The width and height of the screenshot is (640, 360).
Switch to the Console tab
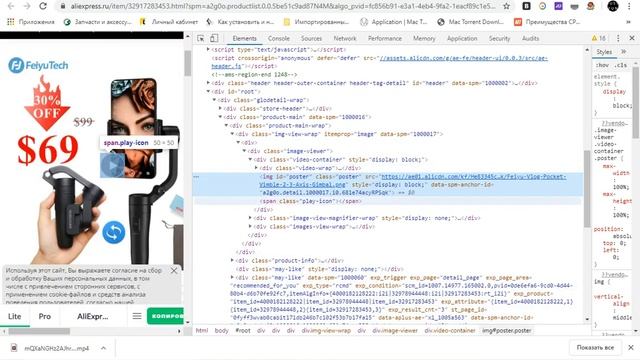(x=279, y=38)
